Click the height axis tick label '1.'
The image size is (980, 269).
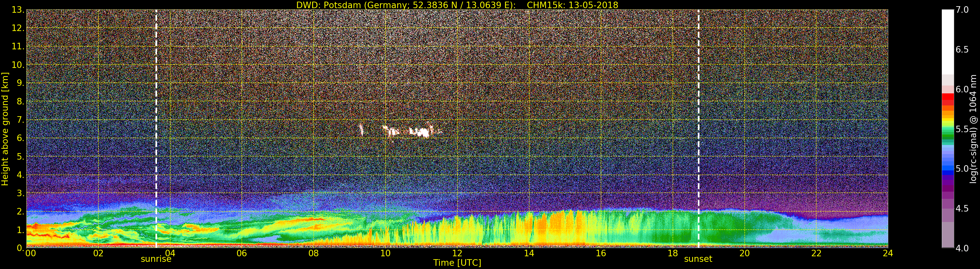(20, 230)
